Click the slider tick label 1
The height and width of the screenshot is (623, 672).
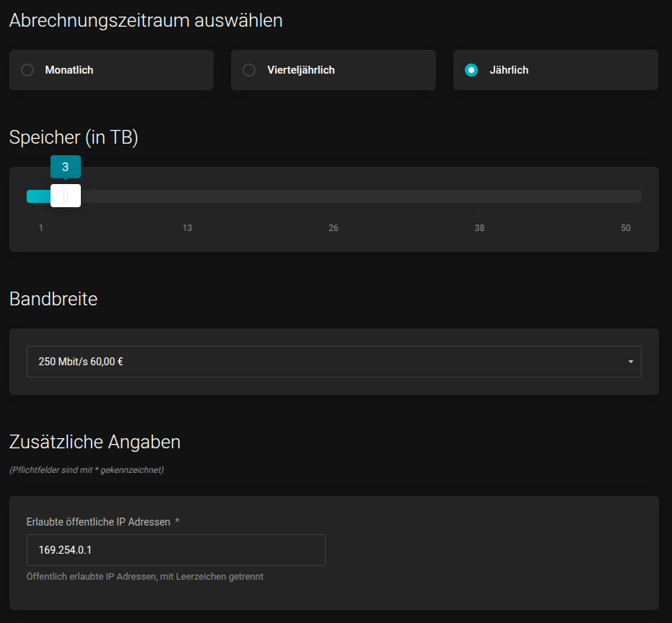41,228
